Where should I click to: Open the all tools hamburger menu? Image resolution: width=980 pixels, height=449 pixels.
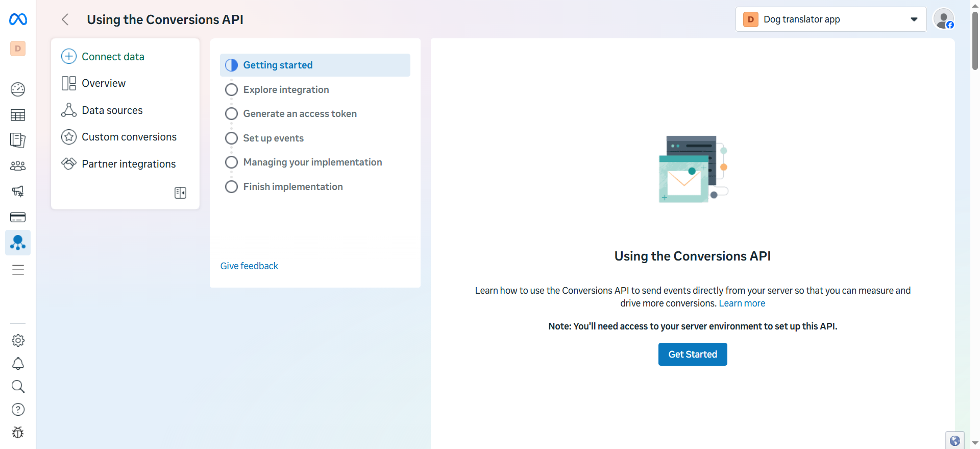pyautogui.click(x=18, y=270)
